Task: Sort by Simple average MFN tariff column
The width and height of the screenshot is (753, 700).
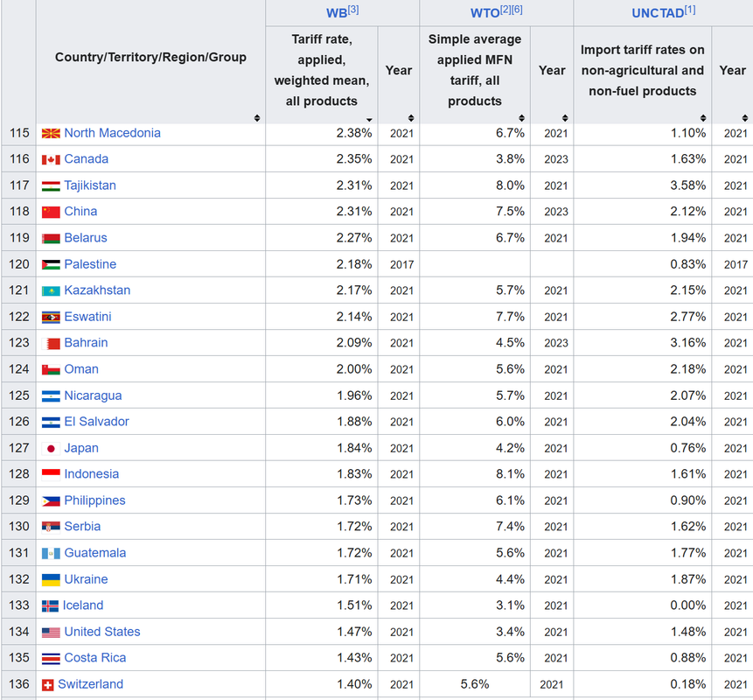Action: [521, 118]
